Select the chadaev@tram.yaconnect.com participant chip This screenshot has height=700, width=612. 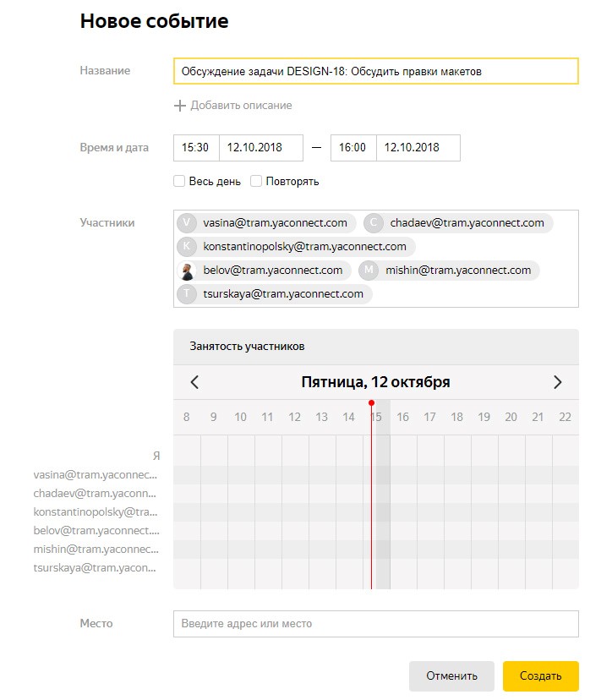(x=458, y=223)
